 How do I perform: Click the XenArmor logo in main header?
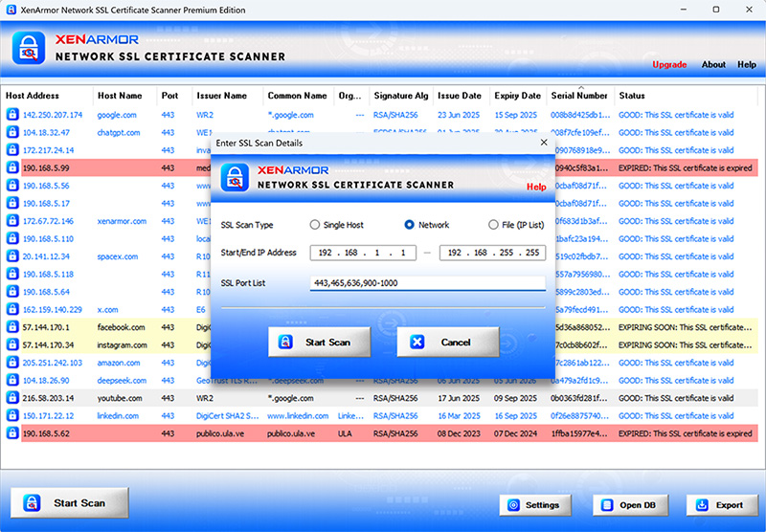pyautogui.click(x=29, y=48)
